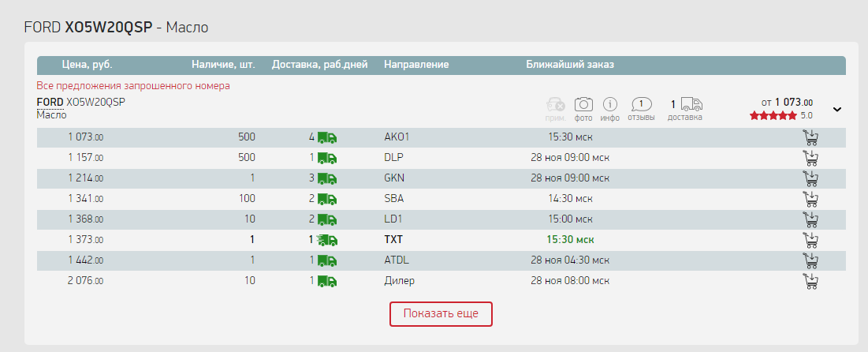Select the price 1 214.00 cell
868x352 pixels.
[86, 178]
